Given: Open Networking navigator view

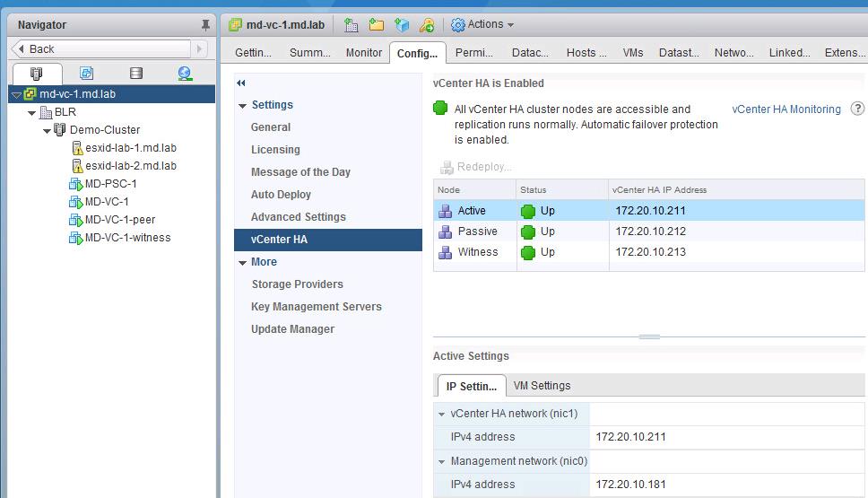Looking at the screenshot, I should click(185, 73).
